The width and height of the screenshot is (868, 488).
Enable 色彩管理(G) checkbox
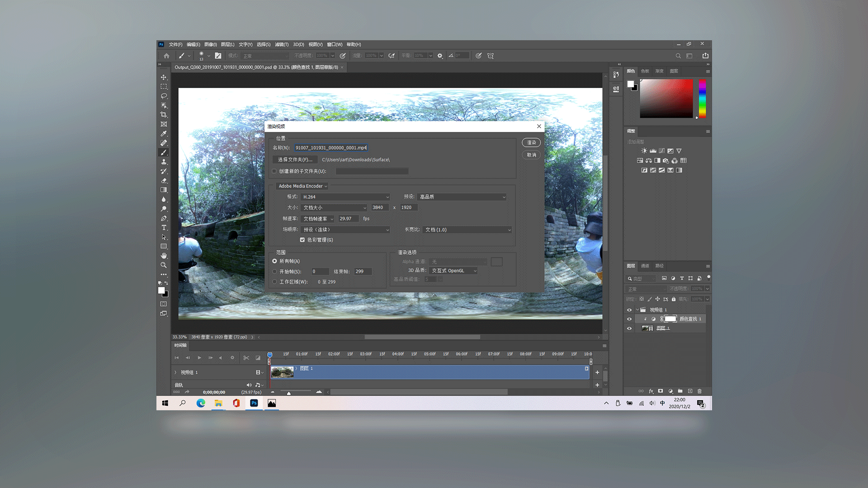[x=303, y=239]
